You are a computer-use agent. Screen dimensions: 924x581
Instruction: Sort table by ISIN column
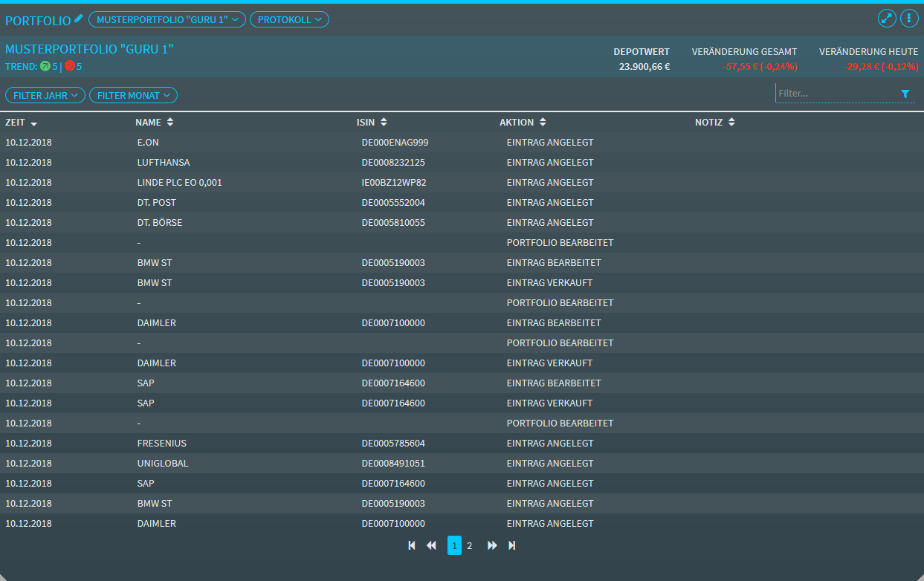coord(371,122)
